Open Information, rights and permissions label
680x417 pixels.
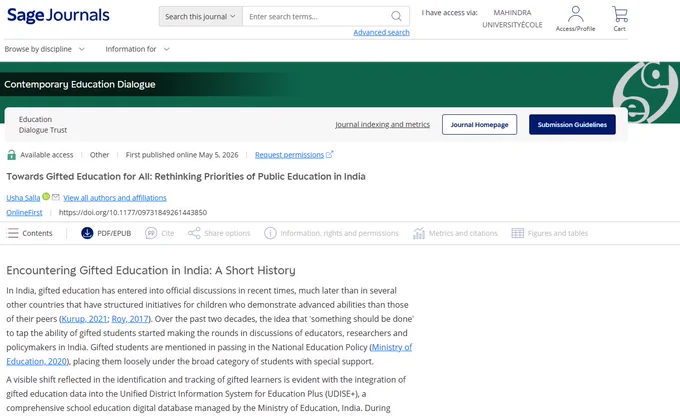tap(340, 233)
